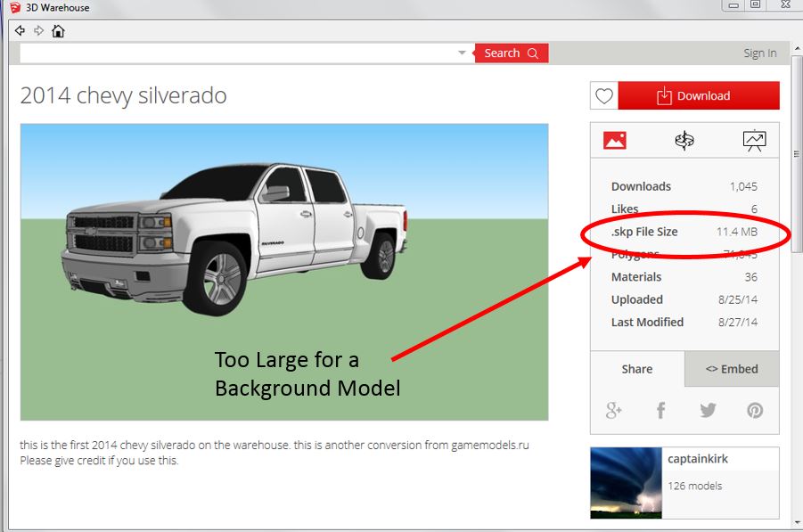803x532 pixels.
Task: Click the Sign In link
Action: [760, 53]
